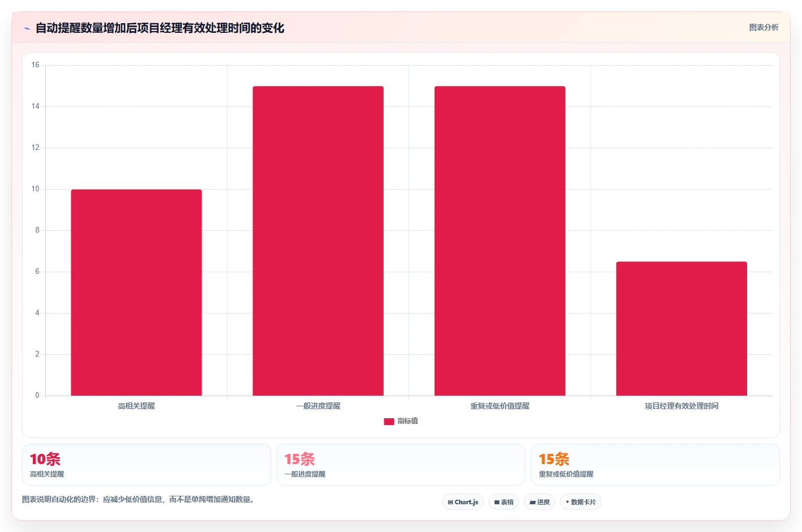This screenshot has height=532, width=802.
Task: Click the 项目经理有效处理时间 bar
Action: [681, 329]
